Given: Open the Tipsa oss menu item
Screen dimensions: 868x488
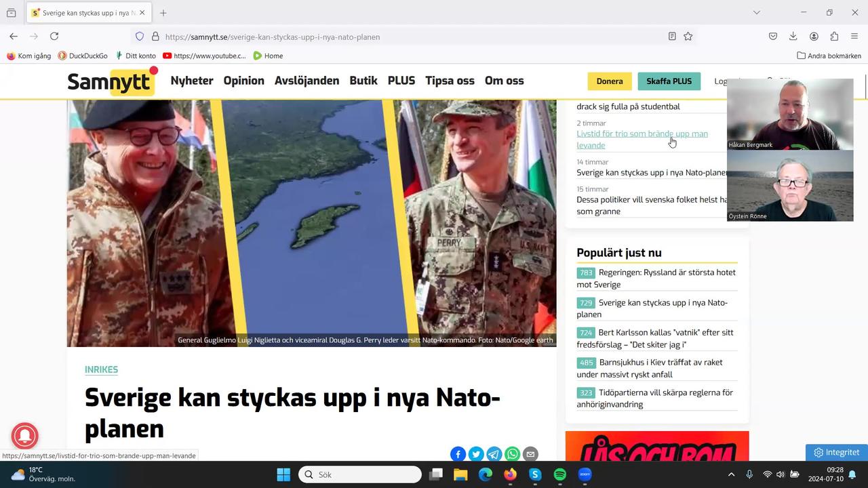Looking at the screenshot, I should click(x=450, y=81).
